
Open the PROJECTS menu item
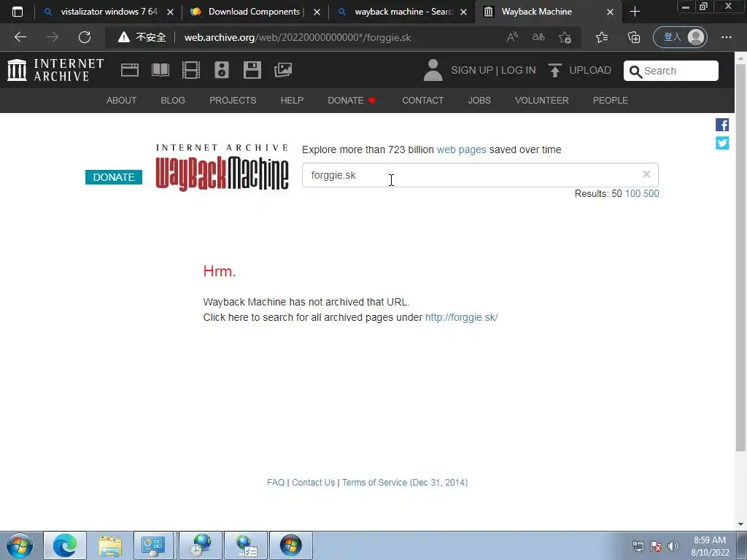click(233, 101)
